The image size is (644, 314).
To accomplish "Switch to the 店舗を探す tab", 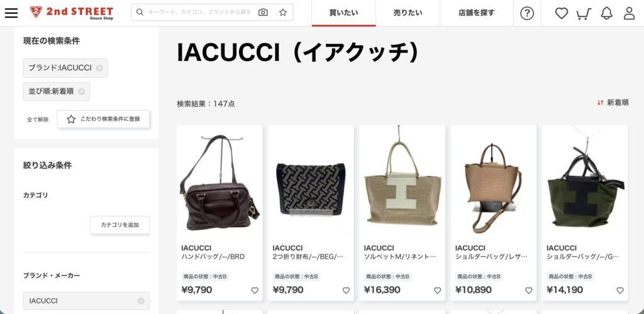I will point(477,13).
